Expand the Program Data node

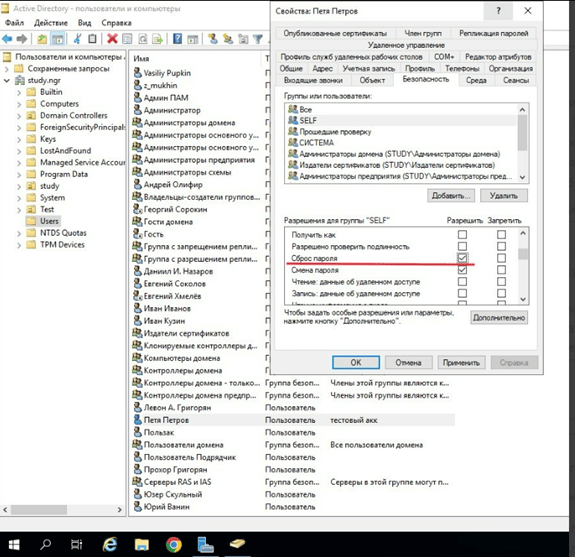tap(19, 175)
